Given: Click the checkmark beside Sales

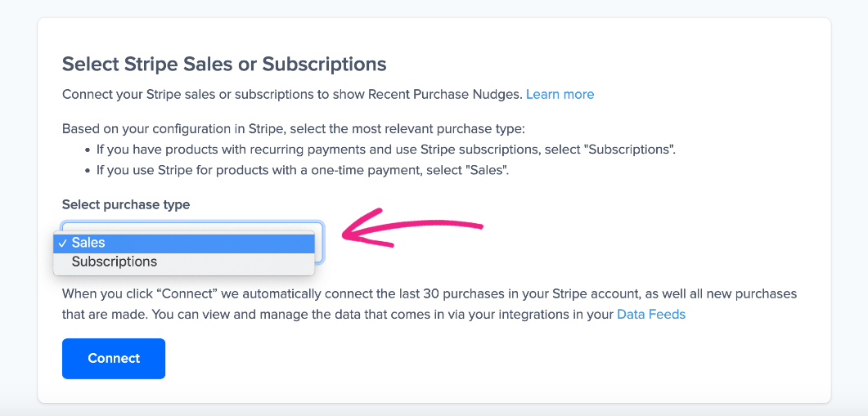Looking at the screenshot, I should (62, 243).
